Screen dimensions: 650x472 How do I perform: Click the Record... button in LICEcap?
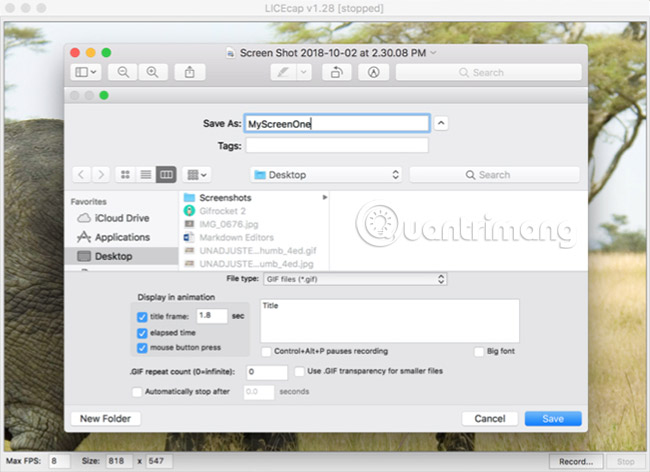[576, 461]
